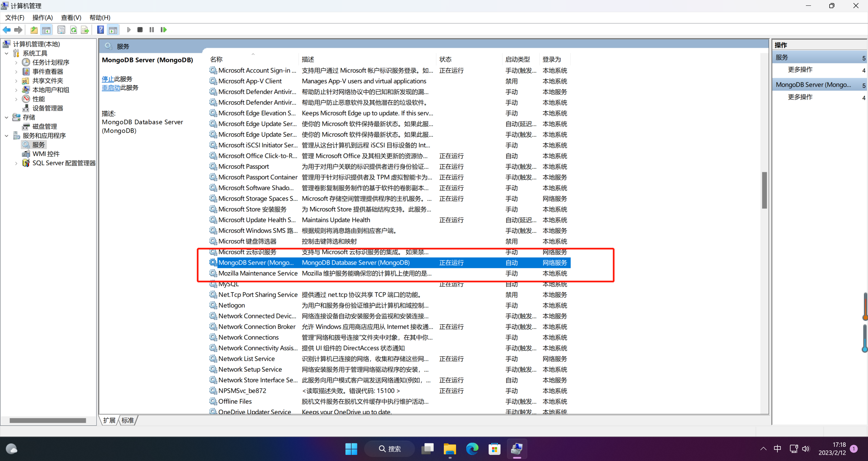Expand the 任务计划程序 tree node
This screenshot has height=461, width=868.
point(16,63)
